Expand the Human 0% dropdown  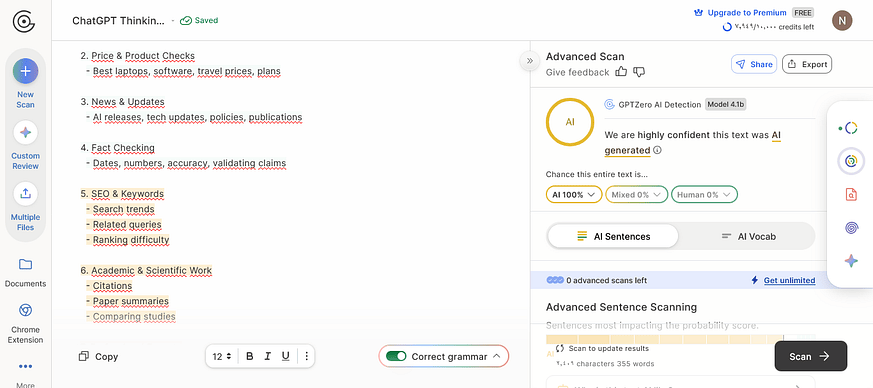tap(704, 195)
